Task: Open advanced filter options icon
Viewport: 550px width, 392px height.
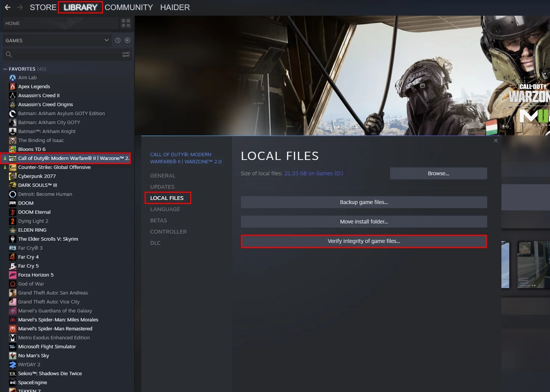Action: (x=126, y=55)
